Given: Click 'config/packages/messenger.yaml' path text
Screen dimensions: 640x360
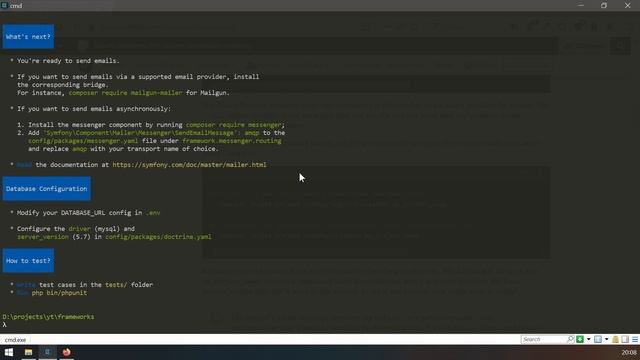Looking at the screenshot, I should click(83, 140).
